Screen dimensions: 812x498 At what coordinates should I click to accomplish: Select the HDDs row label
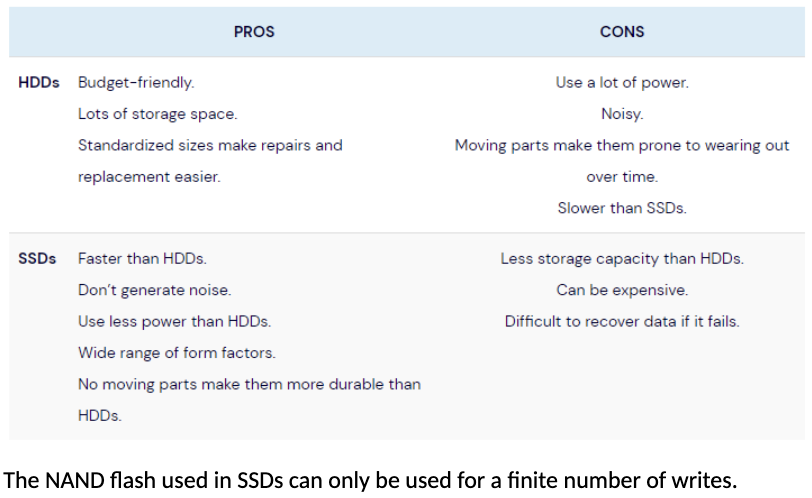tap(39, 83)
